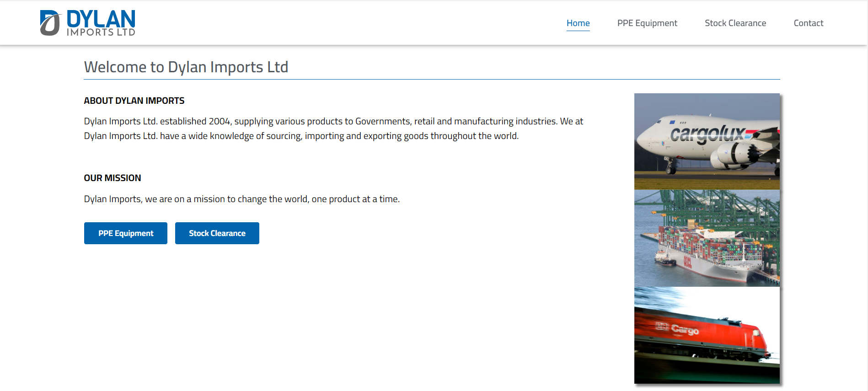
Task: Click the mission statement text
Action: (241, 199)
